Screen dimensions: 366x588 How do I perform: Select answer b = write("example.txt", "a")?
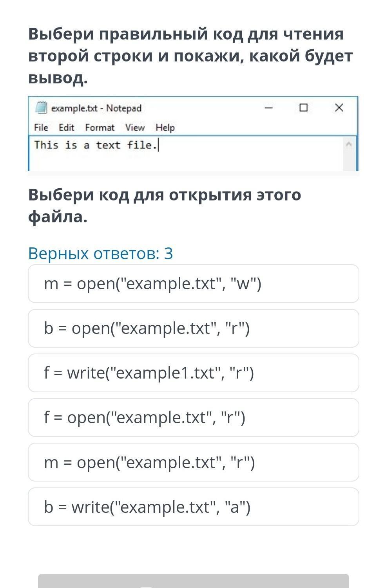[194, 507]
